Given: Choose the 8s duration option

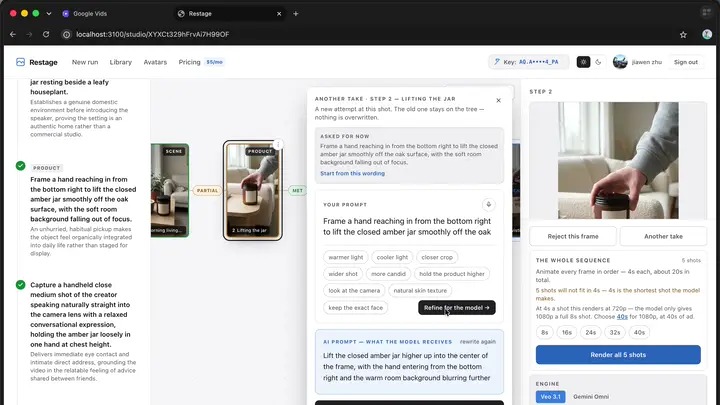Looking at the screenshot, I should pyautogui.click(x=545, y=332).
